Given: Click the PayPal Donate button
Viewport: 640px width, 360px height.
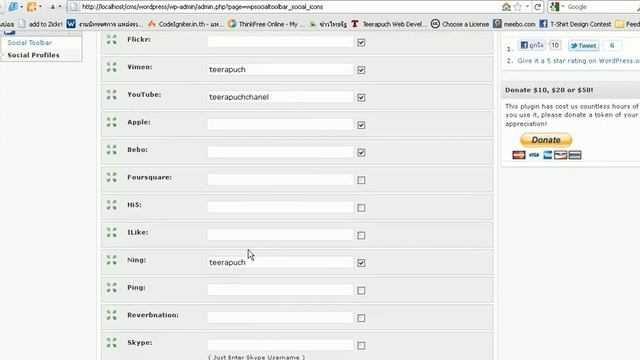Looking at the screenshot, I should [x=546, y=140].
